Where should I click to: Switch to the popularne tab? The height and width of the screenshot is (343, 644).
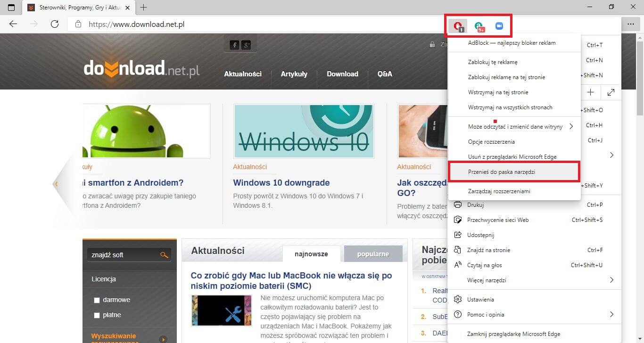(373, 254)
